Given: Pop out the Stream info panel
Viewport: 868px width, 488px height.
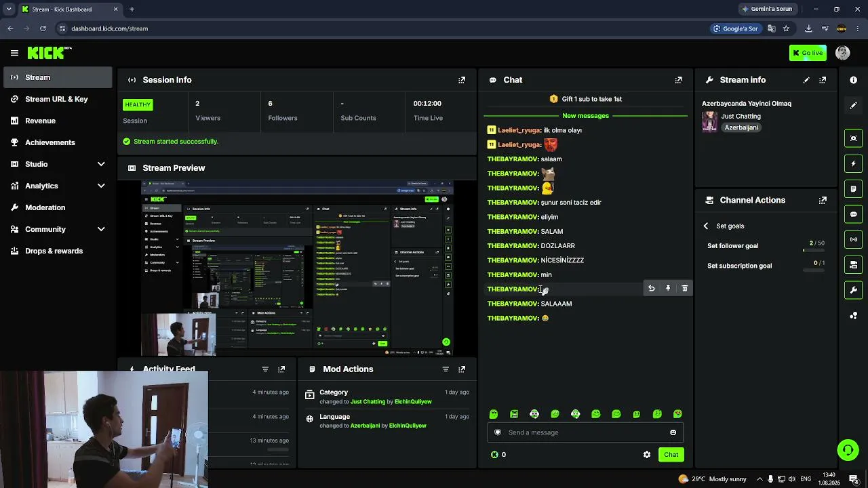Looking at the screenshot, I should tap(823, 80).
